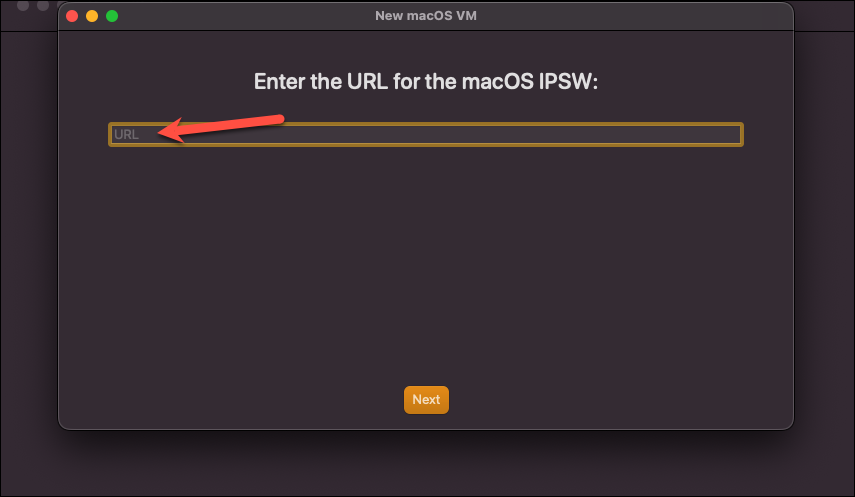Viewport: 855px width, 497px height.
Task: Focus the URL text input field
Action: [x=426, y=135]
